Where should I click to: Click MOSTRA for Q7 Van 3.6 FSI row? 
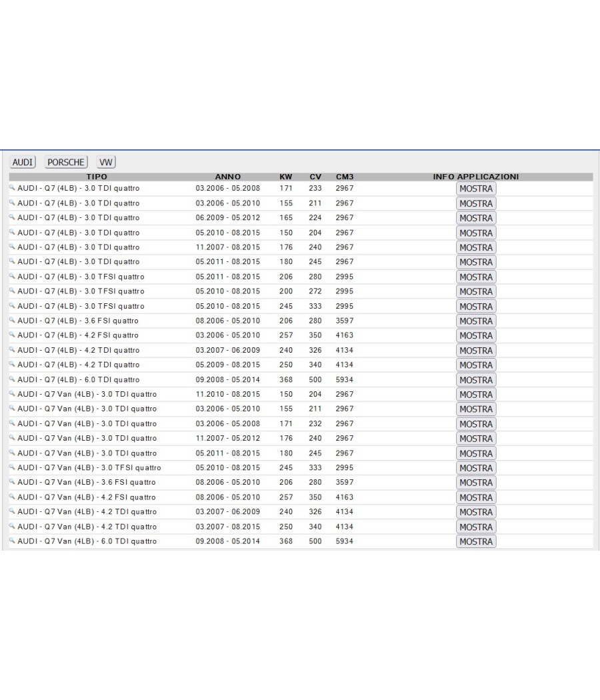476,483
